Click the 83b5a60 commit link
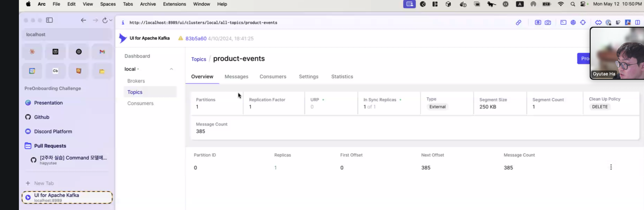The image size is (644, 210). (x=196, y=38)
